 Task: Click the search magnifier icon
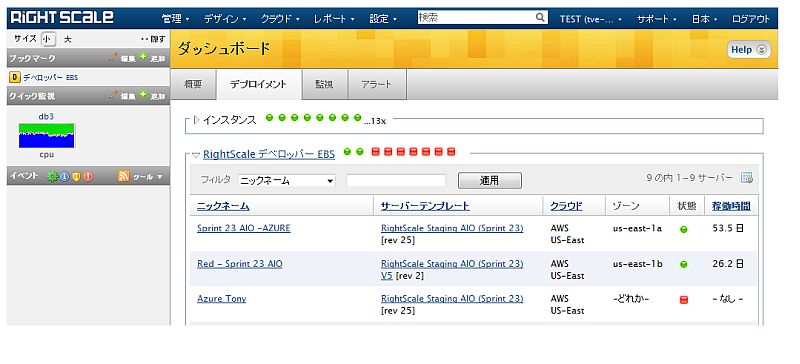[540, 18]
